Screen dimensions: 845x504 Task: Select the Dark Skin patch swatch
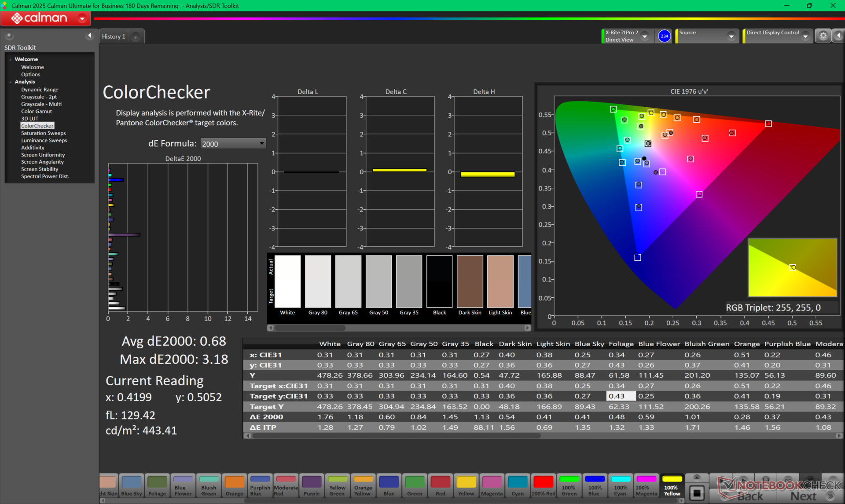coord(470,282)
